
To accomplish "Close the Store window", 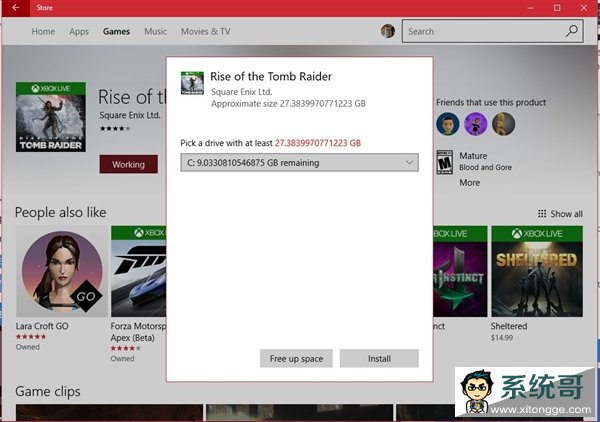I will [584, 8].
